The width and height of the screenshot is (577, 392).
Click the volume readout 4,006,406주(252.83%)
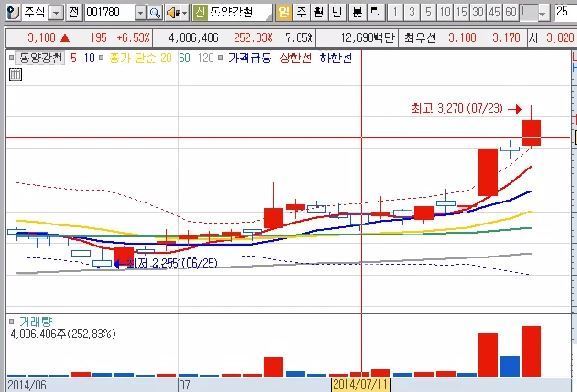coord(63,334)
